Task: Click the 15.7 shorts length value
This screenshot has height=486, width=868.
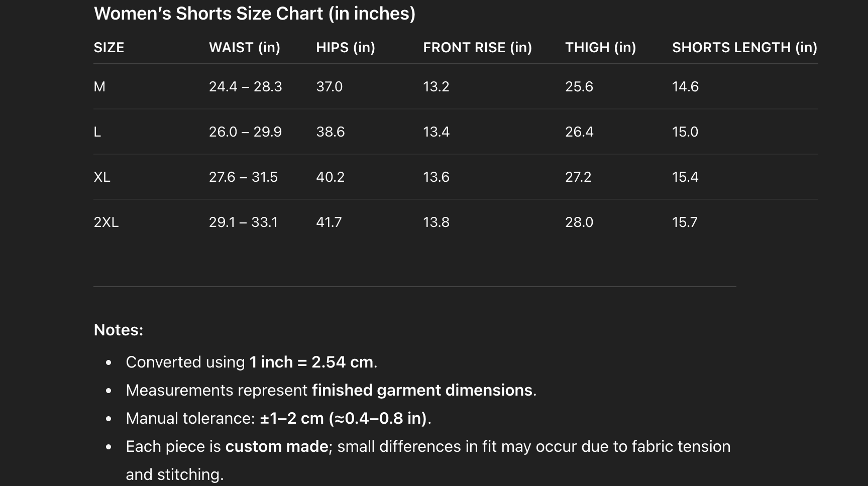Action: coord(685,222)
